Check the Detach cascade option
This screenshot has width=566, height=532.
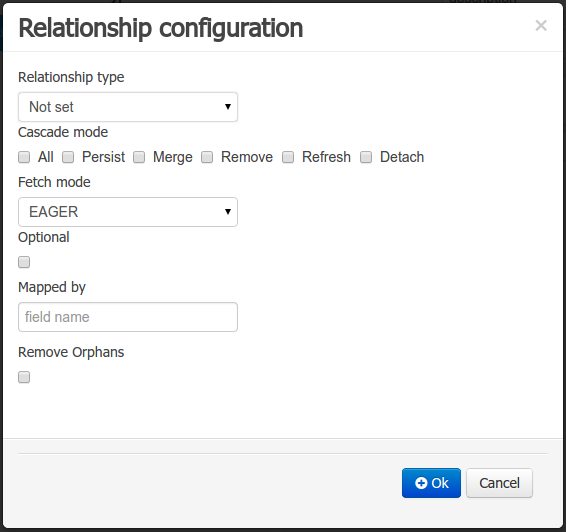click(x=366, y=157)
